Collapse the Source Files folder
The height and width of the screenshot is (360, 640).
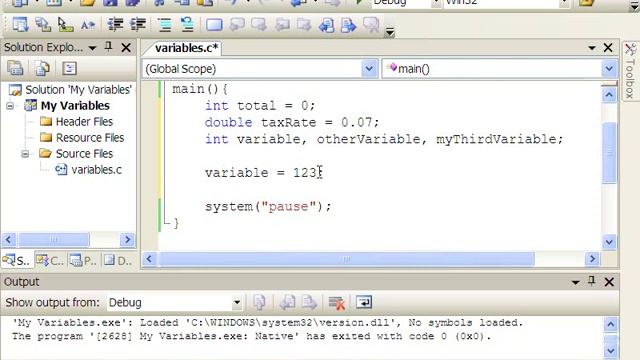[x=25, y=154]
